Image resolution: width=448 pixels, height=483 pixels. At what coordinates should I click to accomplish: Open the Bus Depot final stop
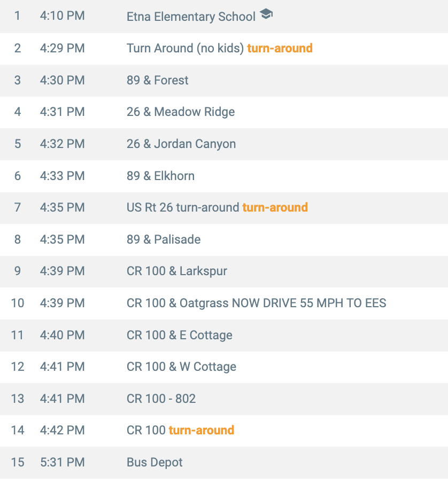click(155, 462)
